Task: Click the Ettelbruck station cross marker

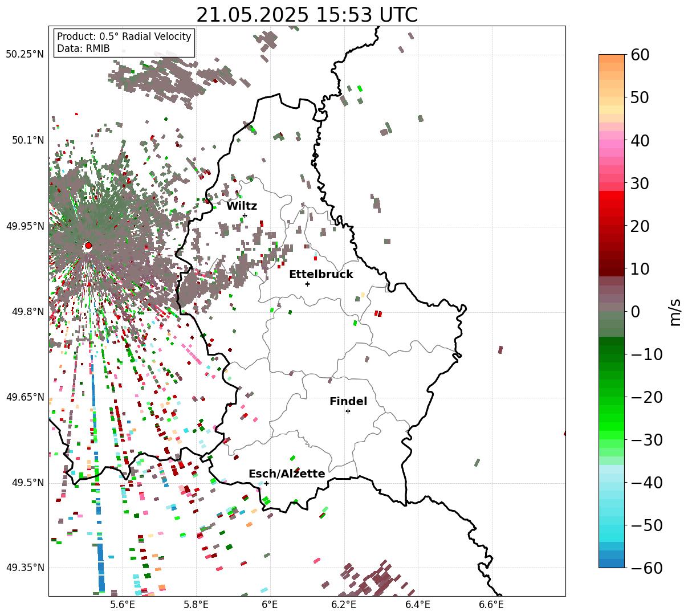Action: (307, 284)
